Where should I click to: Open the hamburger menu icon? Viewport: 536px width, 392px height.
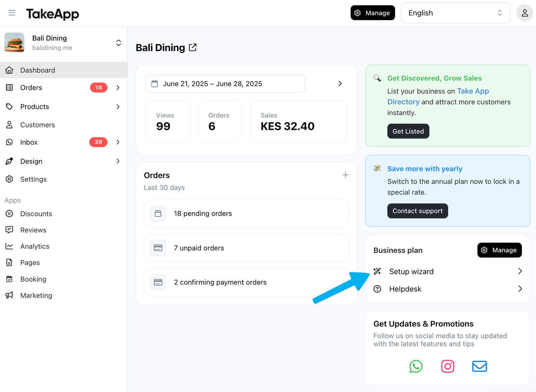12,13
